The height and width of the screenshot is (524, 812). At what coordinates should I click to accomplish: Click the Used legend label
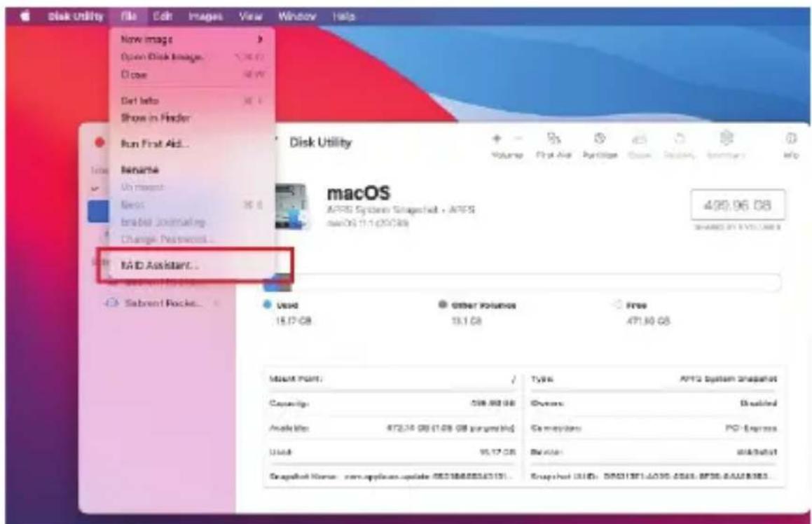(287, 305)
